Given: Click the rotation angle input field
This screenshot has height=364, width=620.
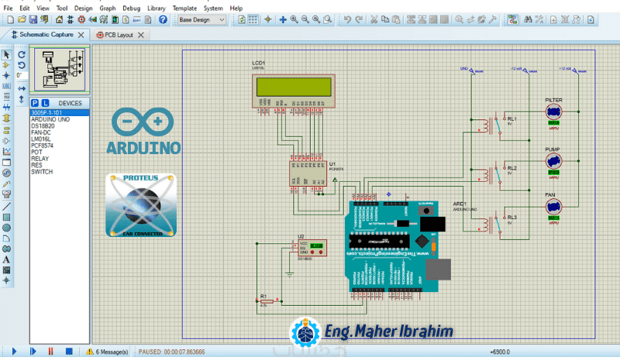Looking at the screenshot, I should click(x=22, y=75).
